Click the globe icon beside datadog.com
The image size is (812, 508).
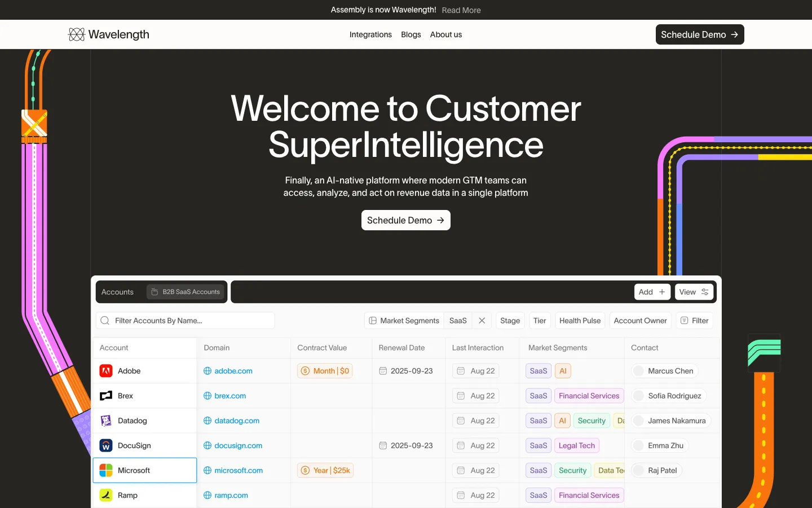click(x=208, y=421)
